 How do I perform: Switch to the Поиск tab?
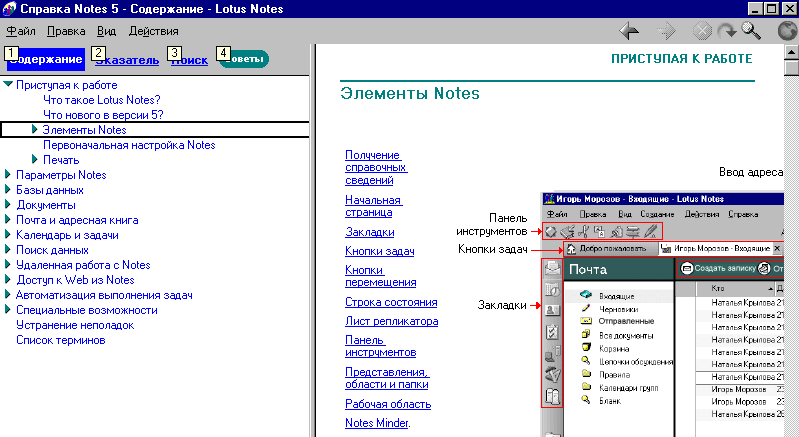pos(189,60)
